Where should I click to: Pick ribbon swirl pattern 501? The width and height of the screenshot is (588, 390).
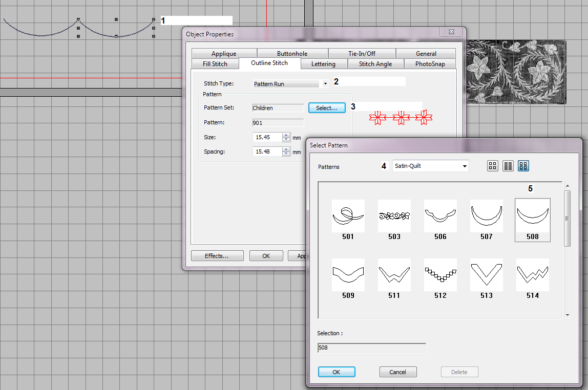pyautogui.click(x=348, y=216)
